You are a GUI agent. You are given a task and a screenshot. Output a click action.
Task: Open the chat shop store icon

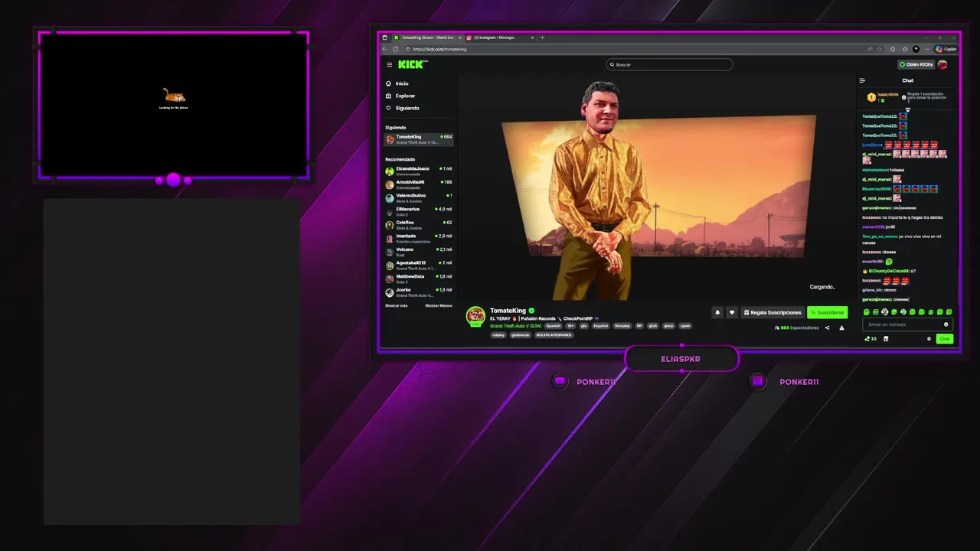886,339
